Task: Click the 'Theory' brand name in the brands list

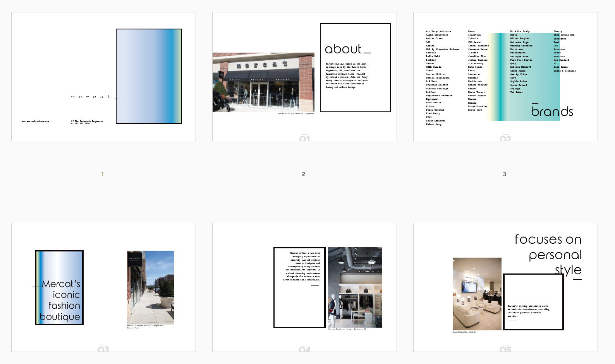Action: (x=558, y=31)
